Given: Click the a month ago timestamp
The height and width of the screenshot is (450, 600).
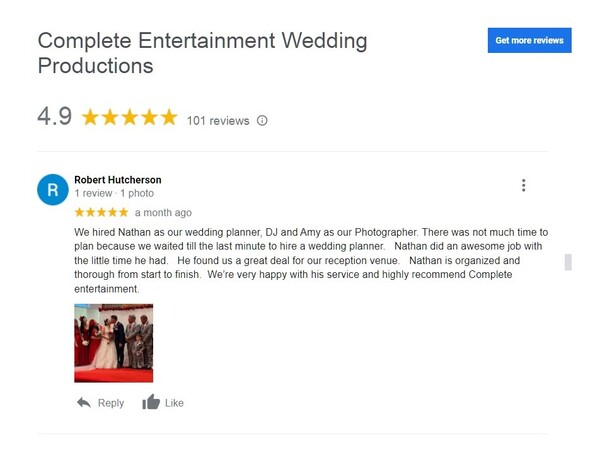Looking at the screenshot, I should point(163,213).
